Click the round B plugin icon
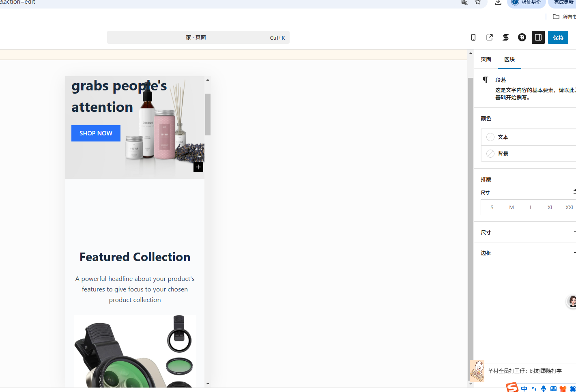 tap(522, 37)
